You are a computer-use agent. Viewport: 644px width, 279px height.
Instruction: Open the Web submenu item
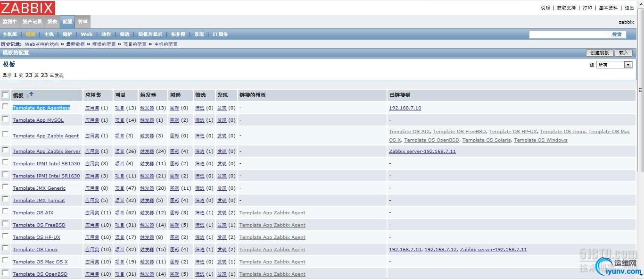[x=87, y=34]
